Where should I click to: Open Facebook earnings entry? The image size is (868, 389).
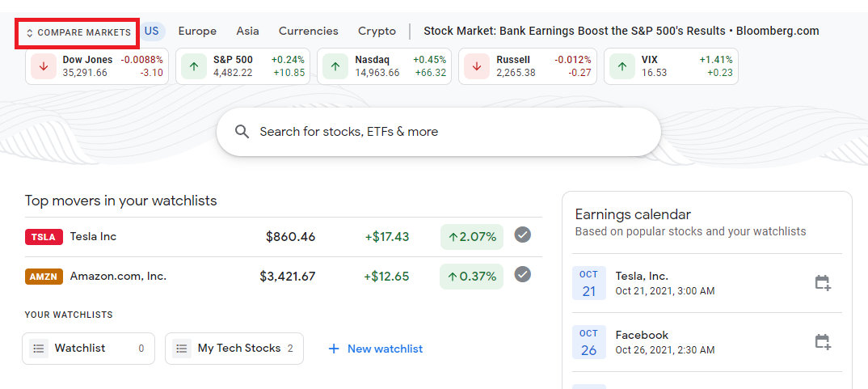(707, 342)
